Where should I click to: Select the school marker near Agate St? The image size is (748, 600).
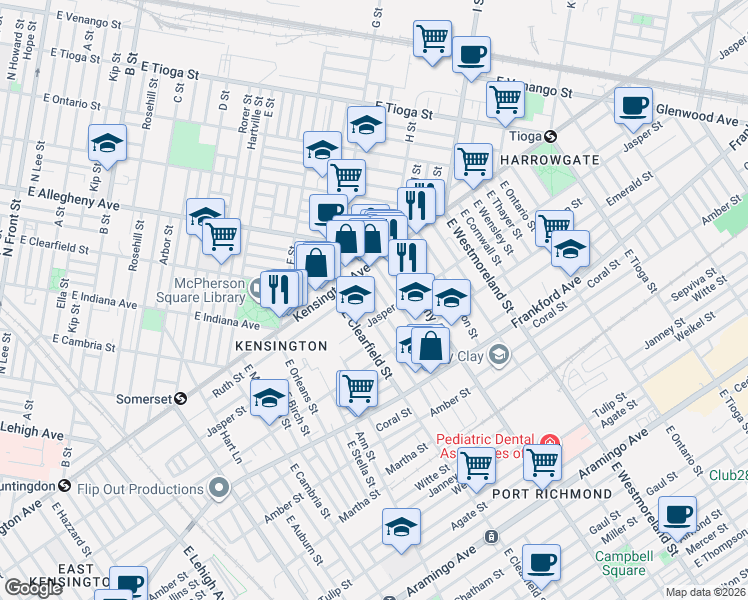[x=401, y=528]
